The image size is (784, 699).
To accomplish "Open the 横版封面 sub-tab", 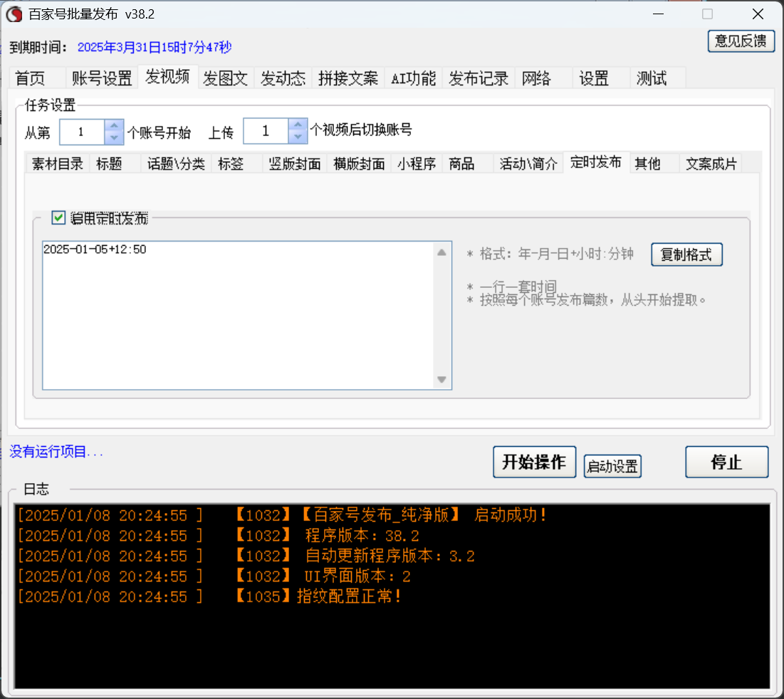I will click(359, 164).
